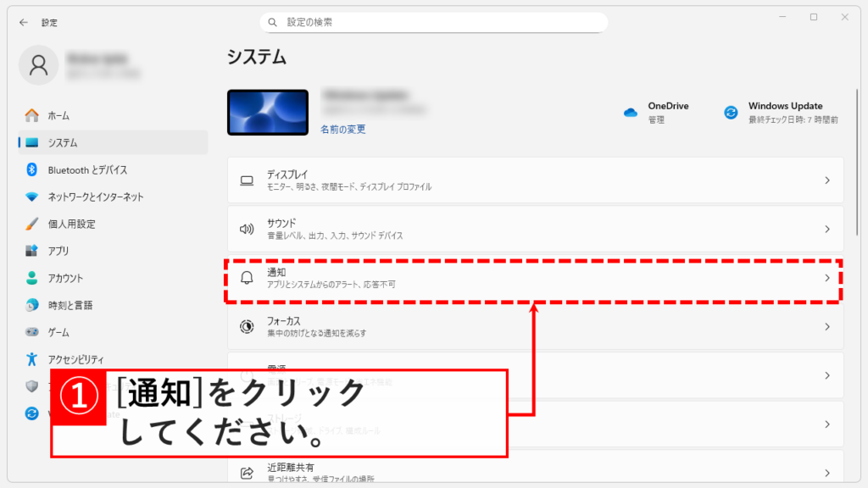Open 近距離共有 via its share icon
The image size is (868, 488).
coord(247,470)
